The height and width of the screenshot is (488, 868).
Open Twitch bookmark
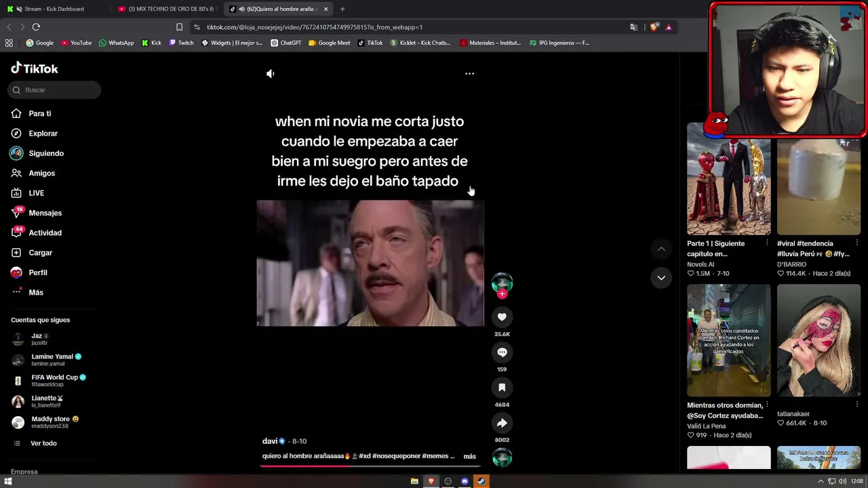pyautogui.click(x=182, y=43)
